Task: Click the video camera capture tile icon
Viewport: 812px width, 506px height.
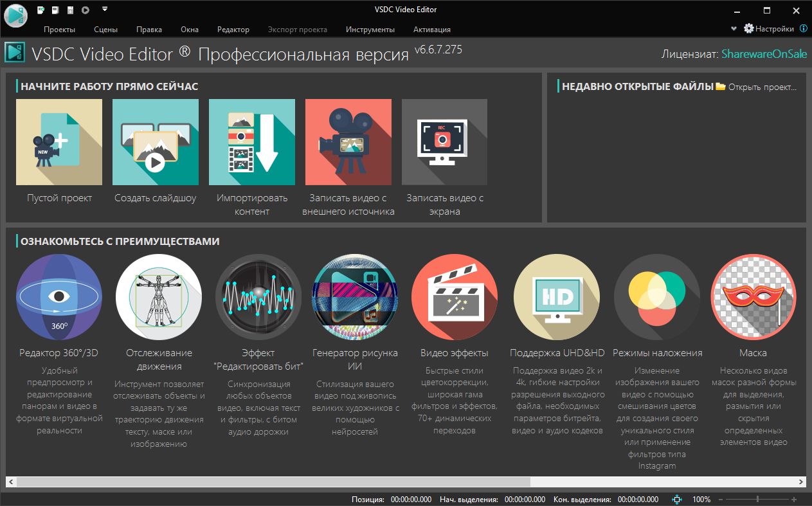Action: [x=348, y=142]
